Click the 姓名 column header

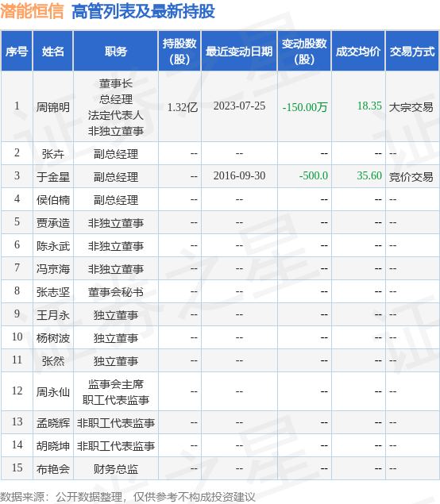click(53, 51)
